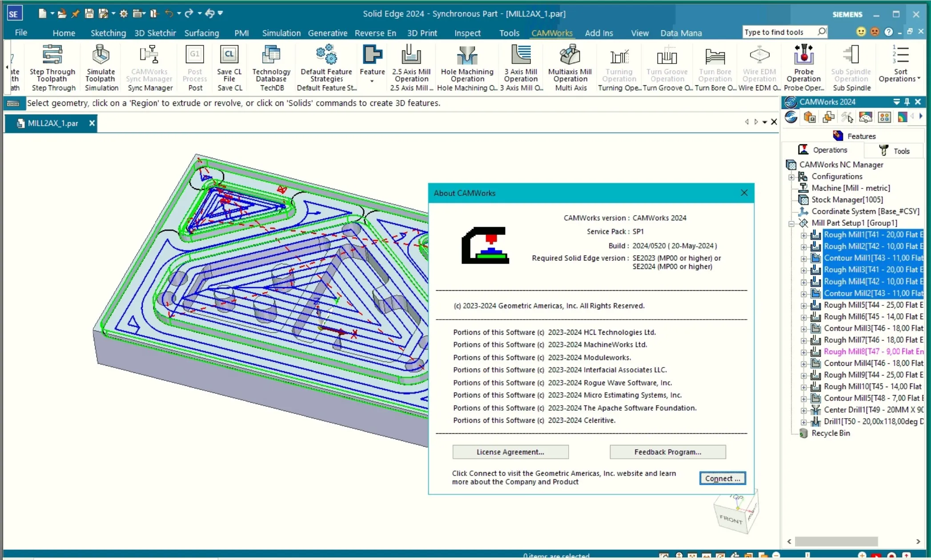Switch to the Home ribbon tab
The image size is (931, 560).
coord(64,33)
